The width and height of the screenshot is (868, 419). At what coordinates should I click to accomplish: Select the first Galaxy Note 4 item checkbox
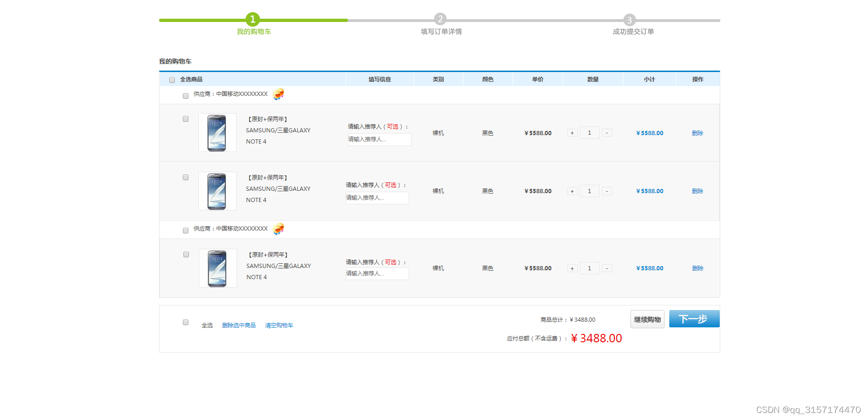(x=186, y=119)
